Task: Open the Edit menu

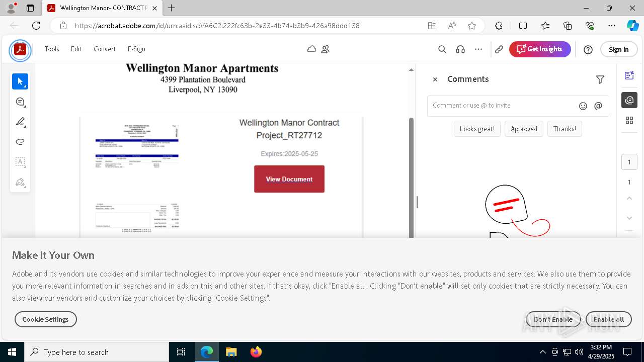Action: pos(76,49)
